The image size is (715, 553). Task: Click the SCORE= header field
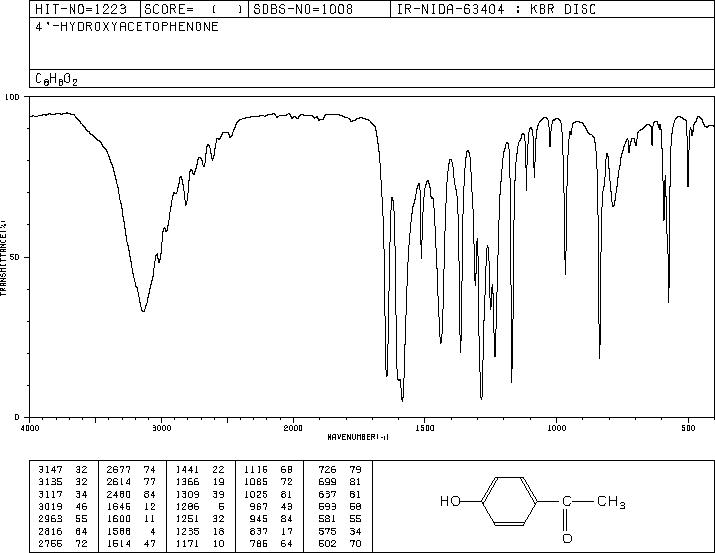194,9
